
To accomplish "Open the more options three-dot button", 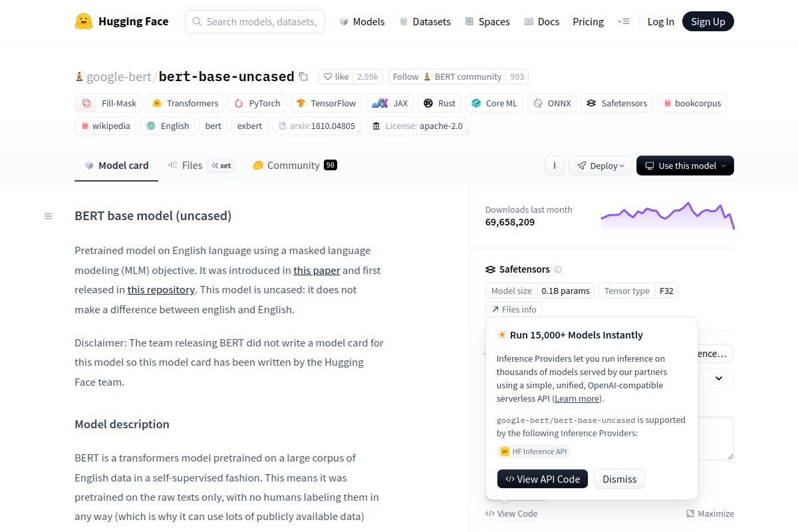I will (x=554, y=166).
